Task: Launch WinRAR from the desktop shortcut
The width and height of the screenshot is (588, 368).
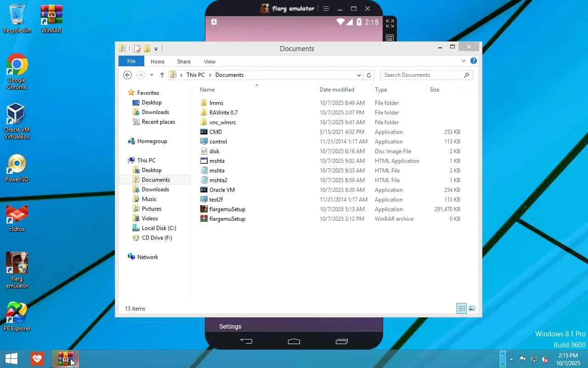Action: point(51,19)
